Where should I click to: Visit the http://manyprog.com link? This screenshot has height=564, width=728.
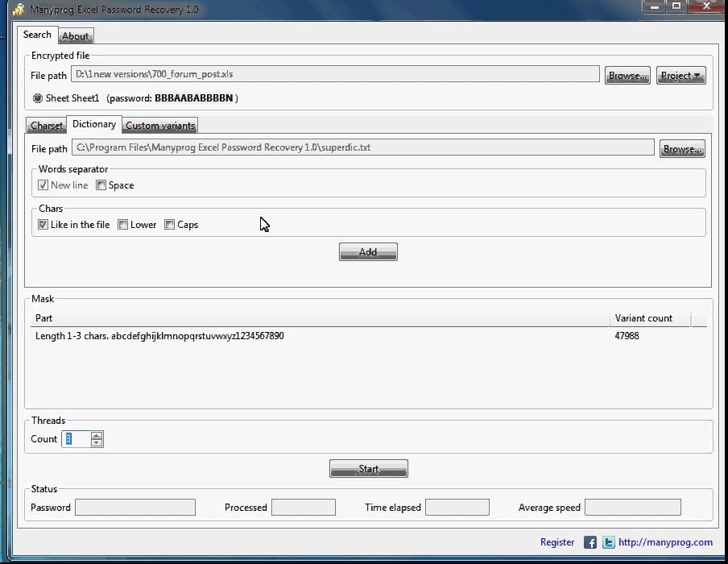point(665,542)
